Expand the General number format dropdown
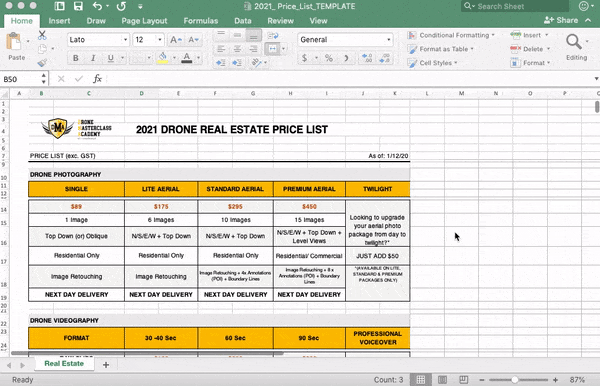The height and width of the screenshot is (386, 600). point(389,39)
